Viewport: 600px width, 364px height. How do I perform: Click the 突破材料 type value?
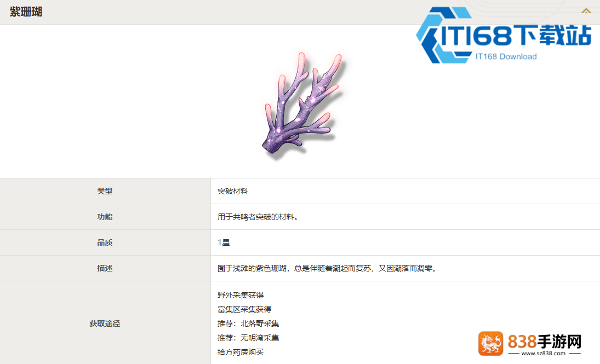[233, 191]
